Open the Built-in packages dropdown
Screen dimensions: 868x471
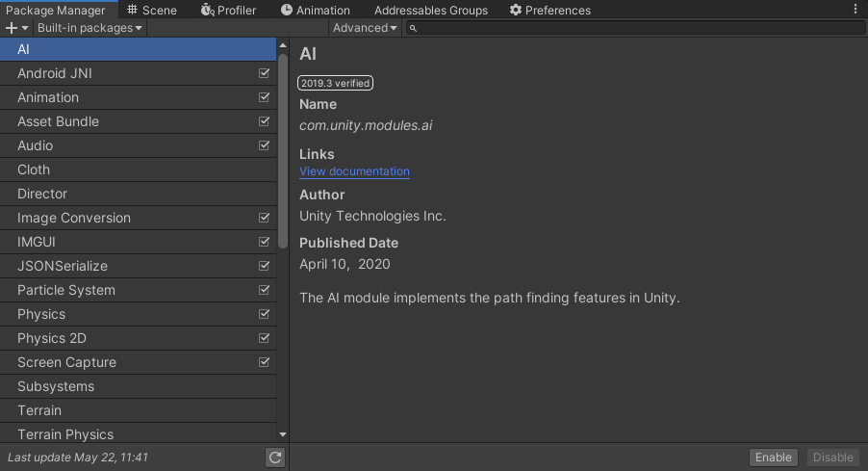[89, 28]
